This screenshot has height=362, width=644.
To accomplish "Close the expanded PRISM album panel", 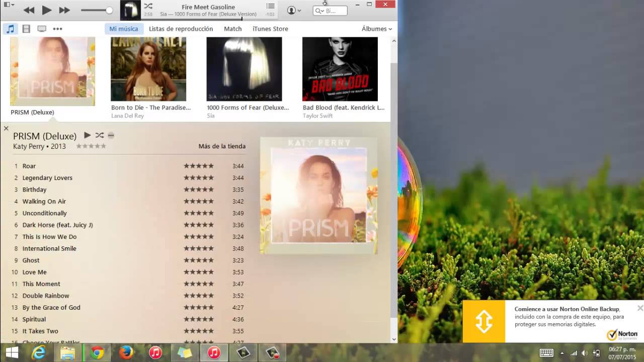I will coord(6,128).
